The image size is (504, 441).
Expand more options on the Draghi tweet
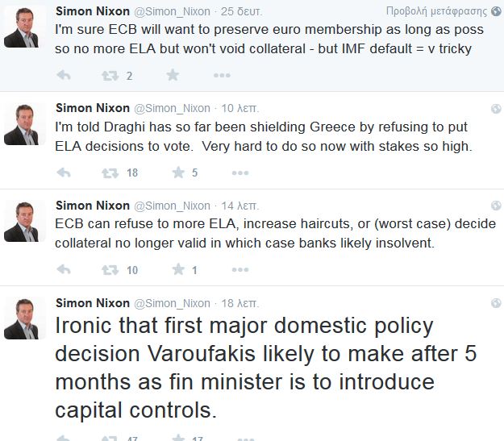[x=240, y=173]
